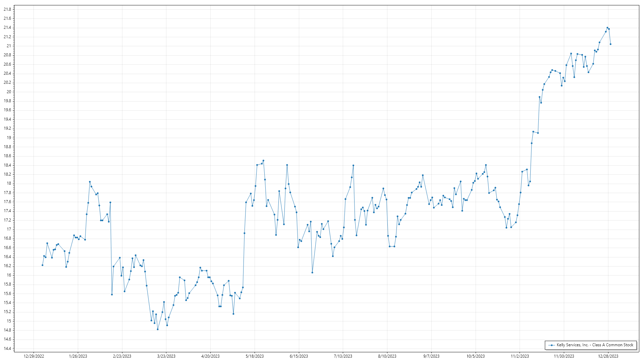Select the 1/26/2023 x-axis date label
Image resolution: width=644 pixels, height=362 pixels.
click(78, 356)
